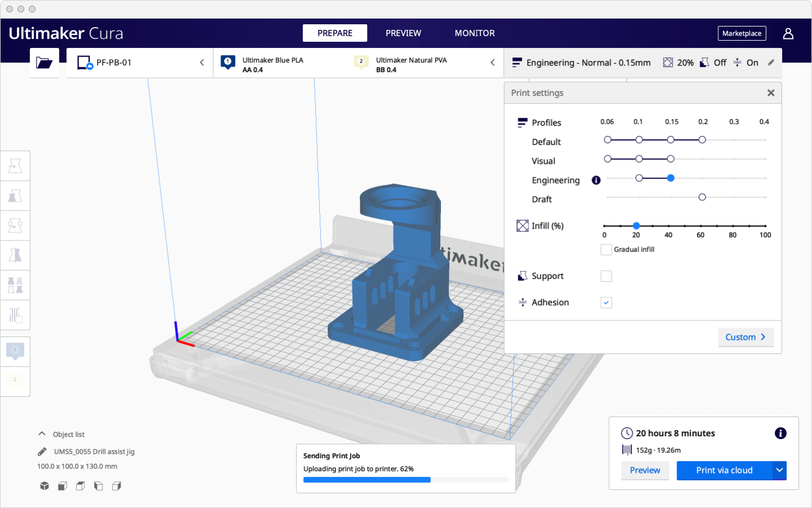812x508 pixels.
Task: Click the left side view cube icon
Action: (x=99, y=486)
